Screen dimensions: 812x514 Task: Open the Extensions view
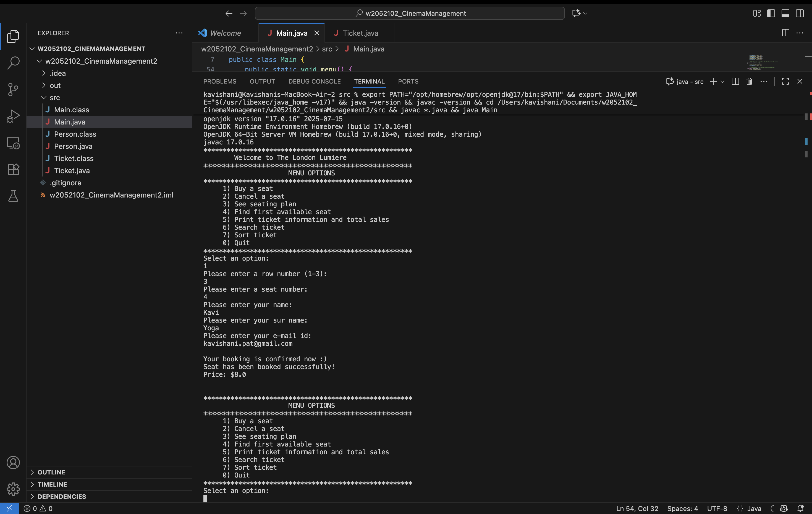pos(13,169)
